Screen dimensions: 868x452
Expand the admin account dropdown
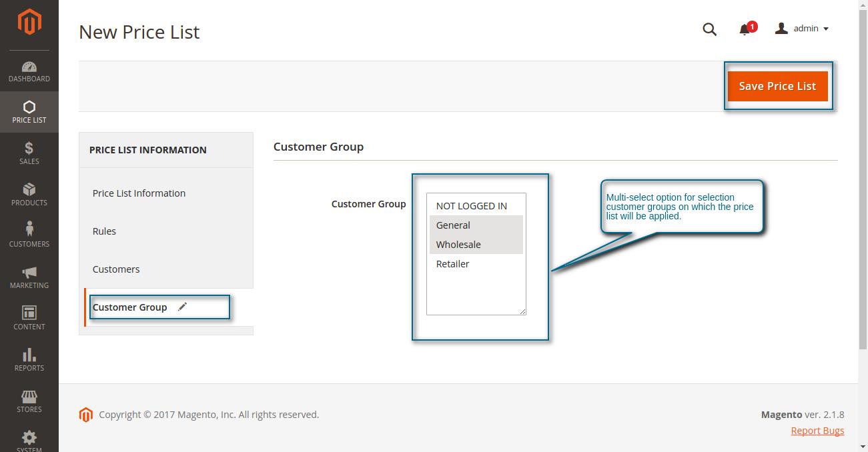(803, 29)
